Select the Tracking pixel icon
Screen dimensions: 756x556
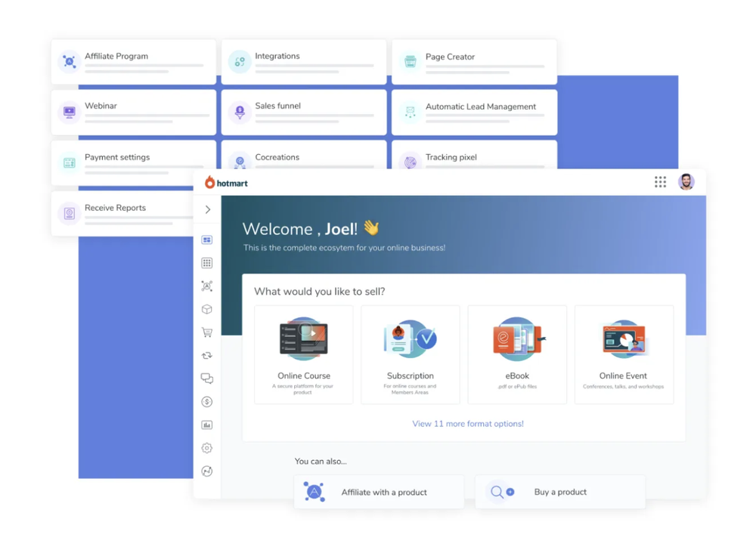411,161
